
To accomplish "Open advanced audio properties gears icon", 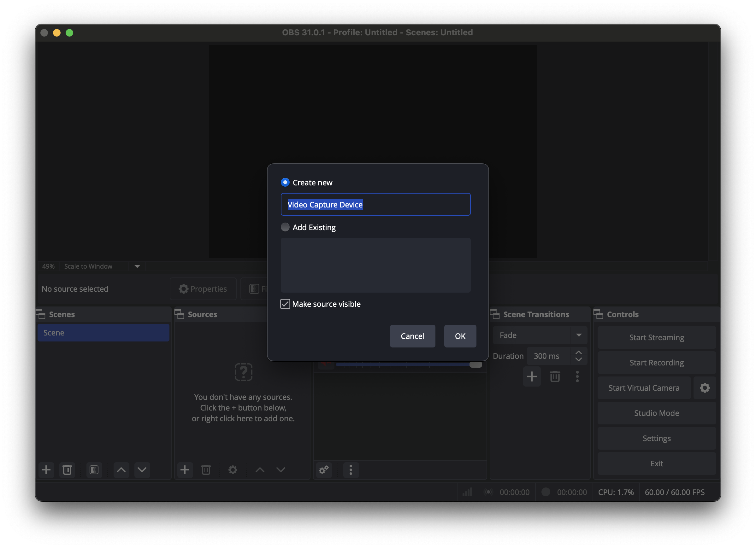I will 324,470.
